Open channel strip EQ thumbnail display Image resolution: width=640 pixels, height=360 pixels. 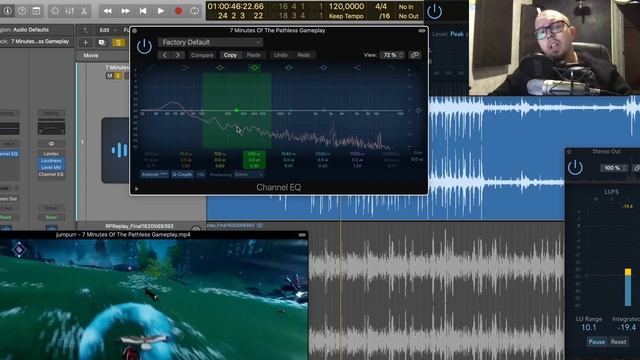pos(51,127)
